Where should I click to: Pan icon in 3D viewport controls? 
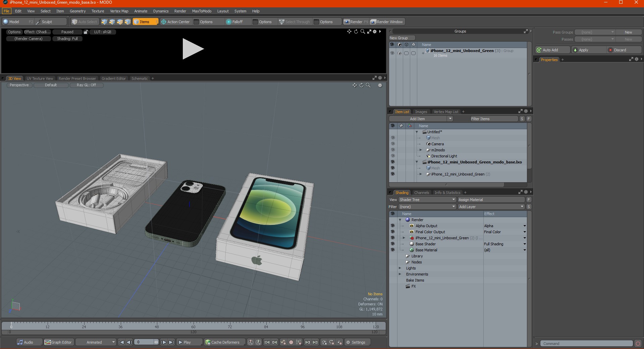coord(355,85)
